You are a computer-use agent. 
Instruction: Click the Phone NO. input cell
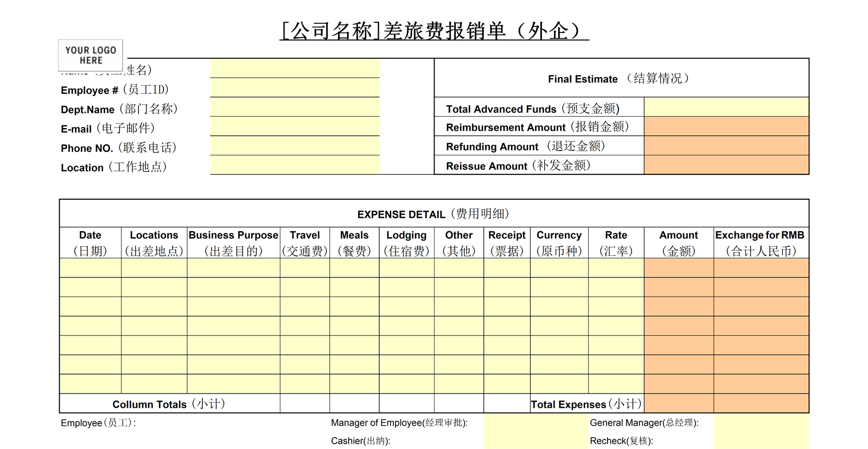pos(295,146)
